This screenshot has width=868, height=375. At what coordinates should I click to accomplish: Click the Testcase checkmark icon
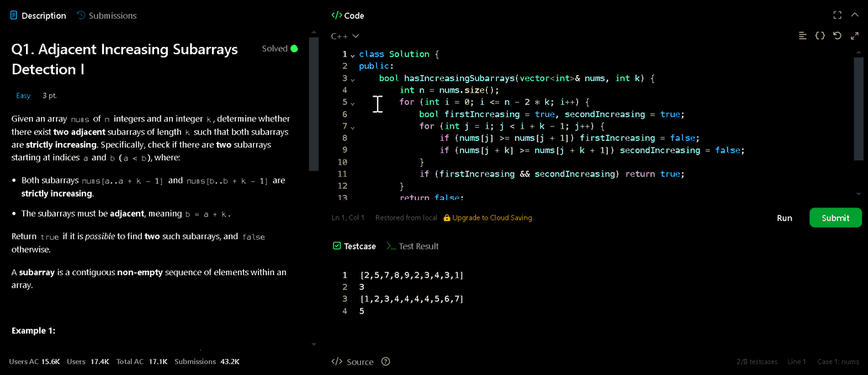[x=336, y=246]
